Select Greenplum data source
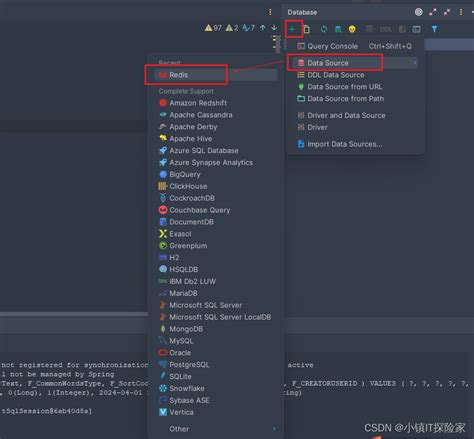The image size is (474, 439). [216, 246]
